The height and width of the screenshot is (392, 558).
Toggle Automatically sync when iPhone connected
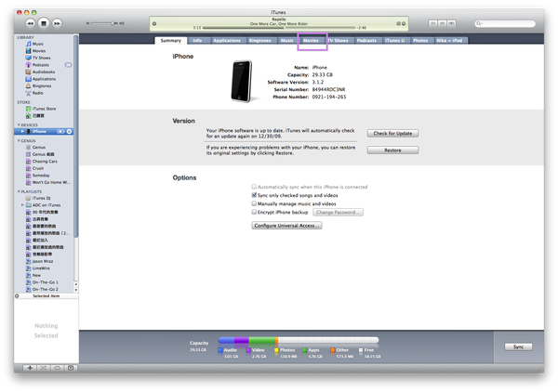pos(254,187)
